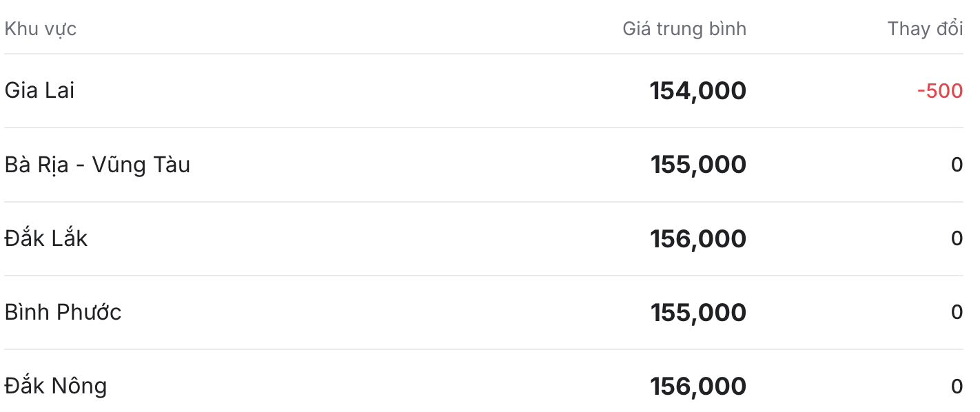The height and width of the screenshot is (412, 980).
Task: Click empty space in the Gia Lai row
Action: [358, 91]
